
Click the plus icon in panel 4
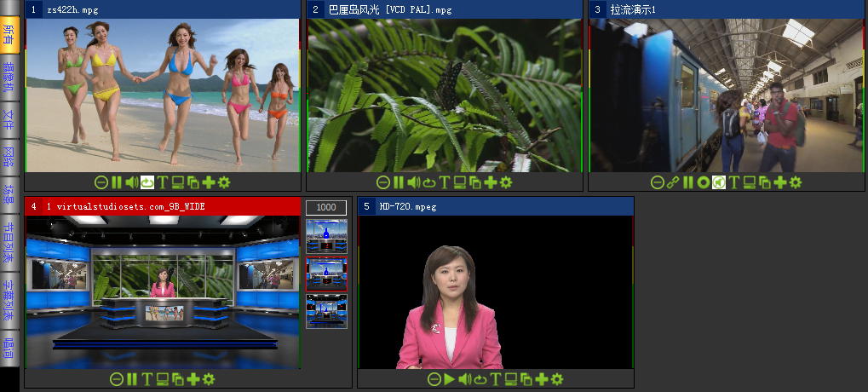193,379
